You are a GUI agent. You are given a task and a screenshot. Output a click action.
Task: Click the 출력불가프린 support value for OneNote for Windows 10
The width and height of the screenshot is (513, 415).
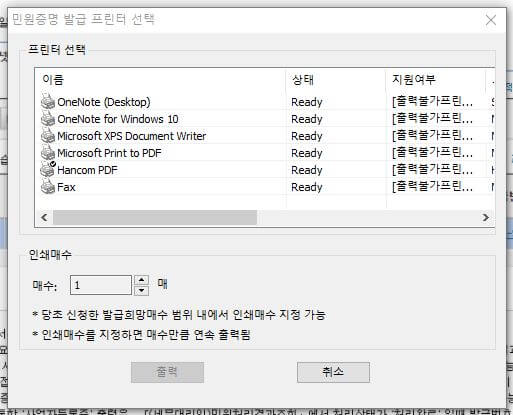coord(432,119)
